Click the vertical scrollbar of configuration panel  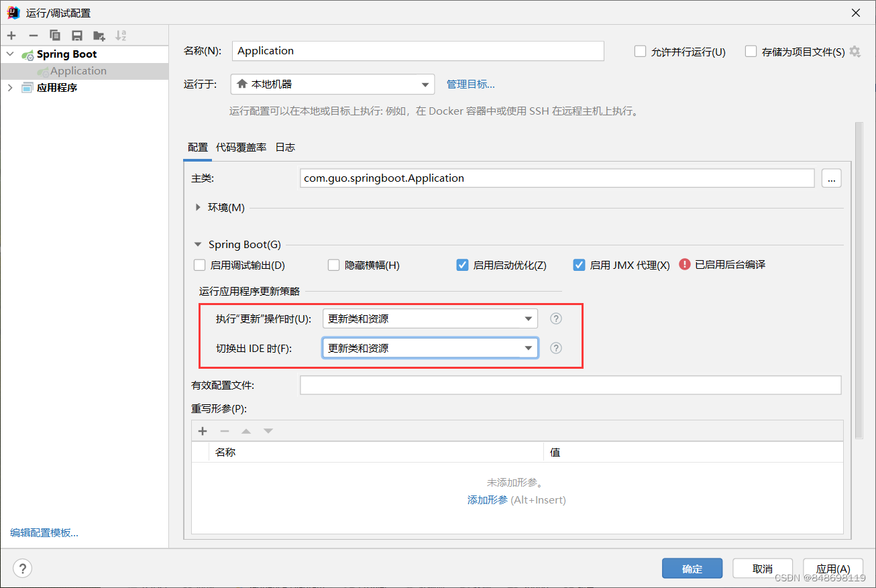[859, 280]
